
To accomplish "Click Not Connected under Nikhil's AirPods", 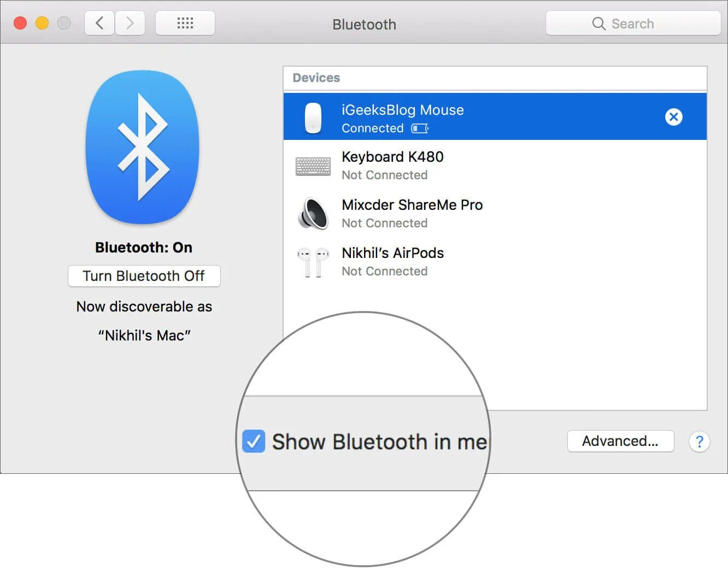I will tap(385, 272).
